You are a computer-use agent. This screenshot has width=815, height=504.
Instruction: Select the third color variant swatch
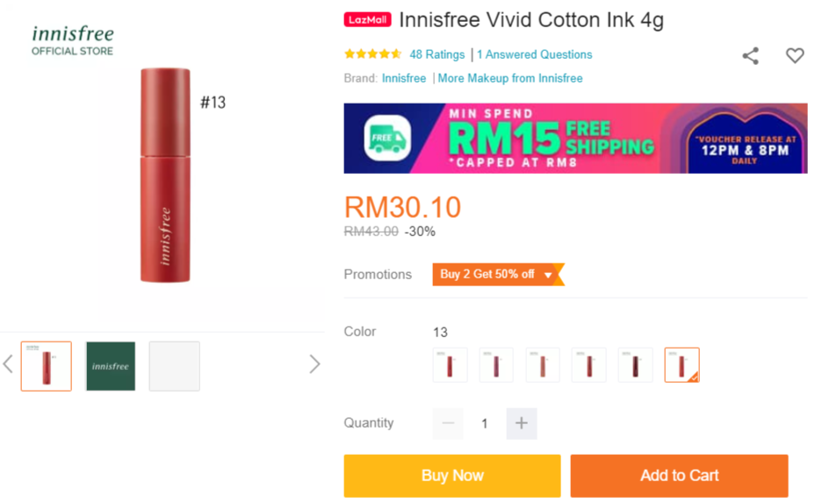click(543, 365)
